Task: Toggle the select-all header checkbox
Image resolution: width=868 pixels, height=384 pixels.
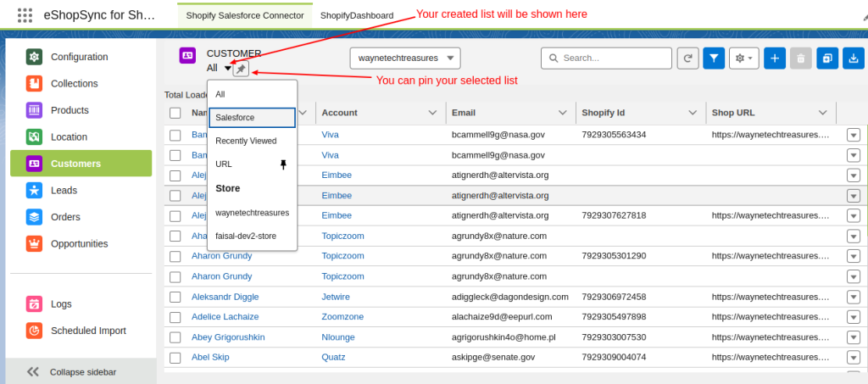Action: click(175, 113)
